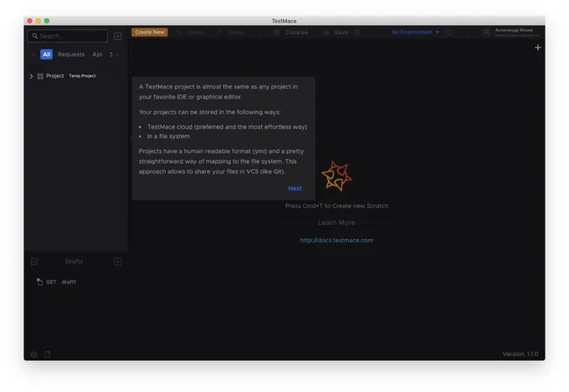Collapse the Drafts panel

34,262
